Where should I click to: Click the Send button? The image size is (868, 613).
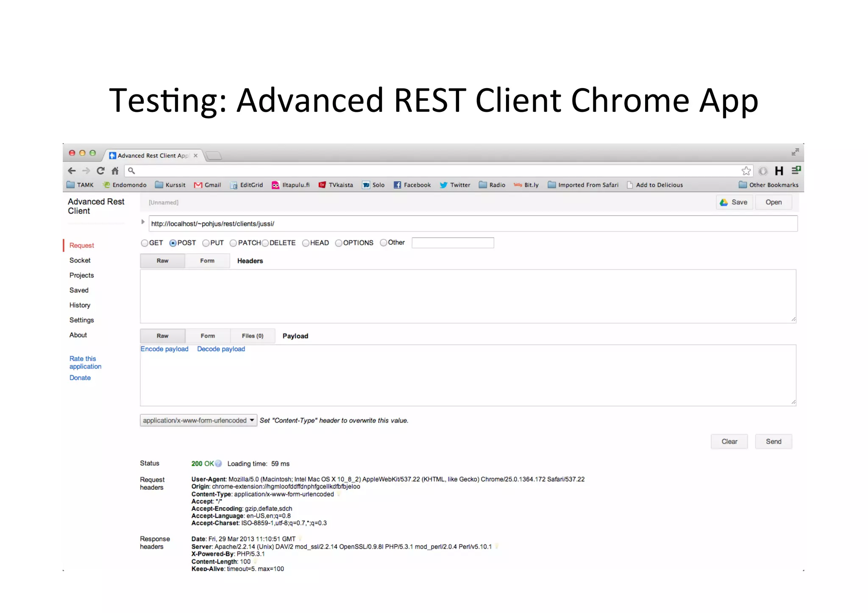(x=773, y=441)
